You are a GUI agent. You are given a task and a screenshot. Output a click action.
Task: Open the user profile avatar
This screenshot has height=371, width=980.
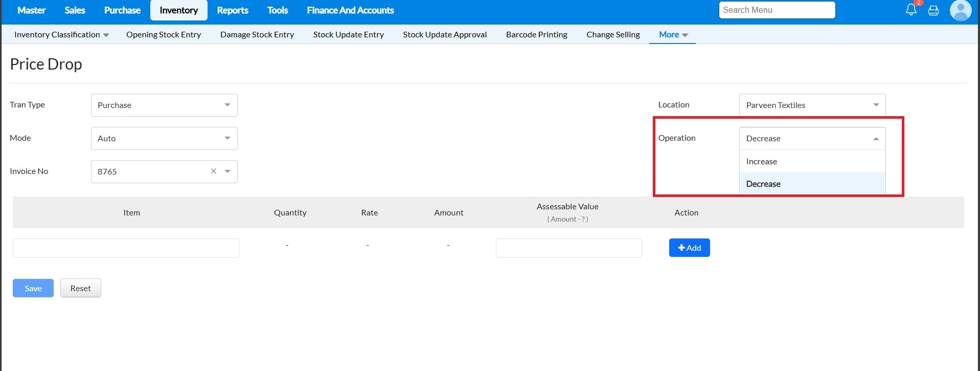(960, 10)
